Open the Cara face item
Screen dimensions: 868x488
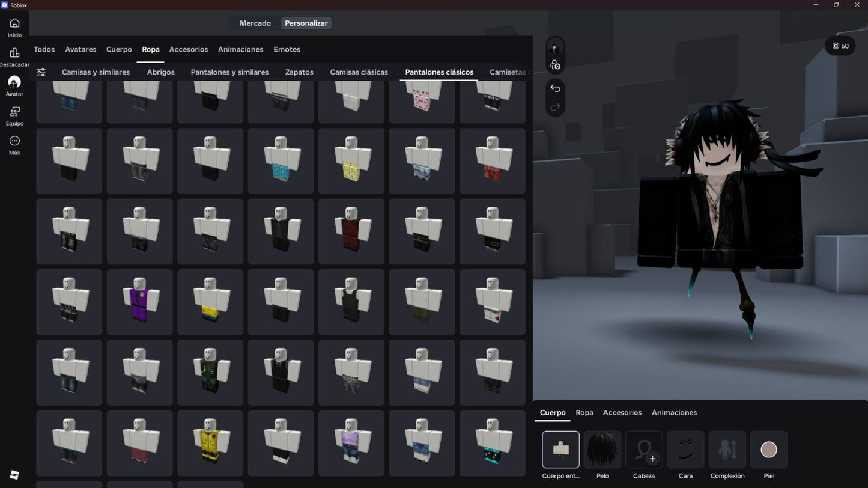(x=685, y=450)
